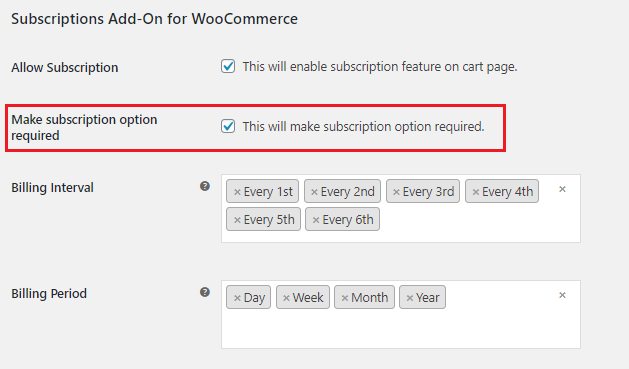The width and height of the screenshot is (629, 369).
Task: Open the Billing Period help tooltip icon
Action: pos(205,292)
